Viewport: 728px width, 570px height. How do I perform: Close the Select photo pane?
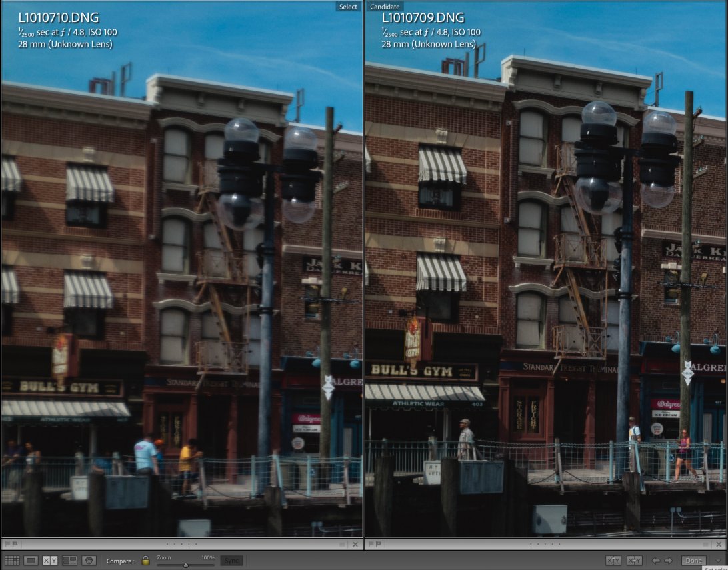click(355, 545)
